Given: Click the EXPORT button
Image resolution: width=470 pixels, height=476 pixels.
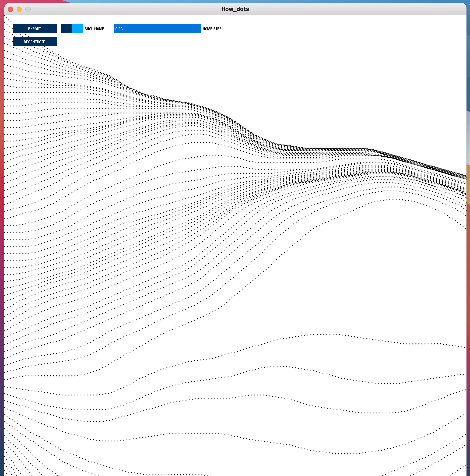Looking at the screenshot, I should tap(35, 29).
